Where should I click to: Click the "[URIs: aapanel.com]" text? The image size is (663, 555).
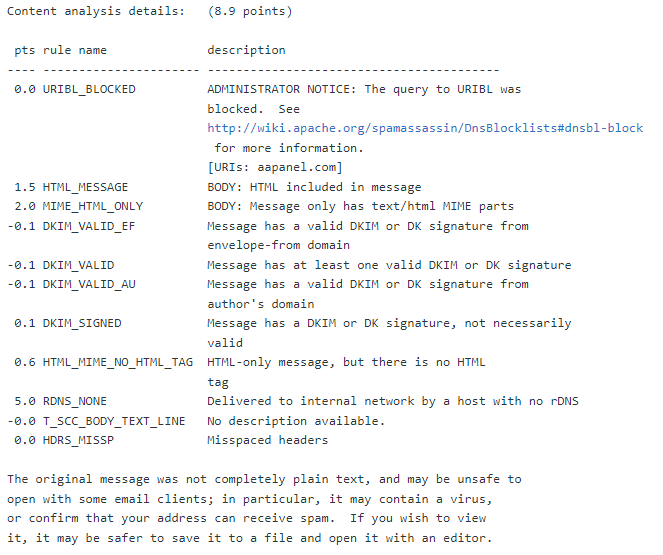click(275, 167)
